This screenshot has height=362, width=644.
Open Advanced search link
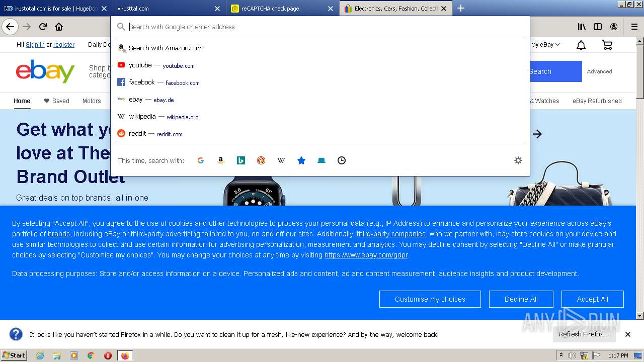(599, 71)
